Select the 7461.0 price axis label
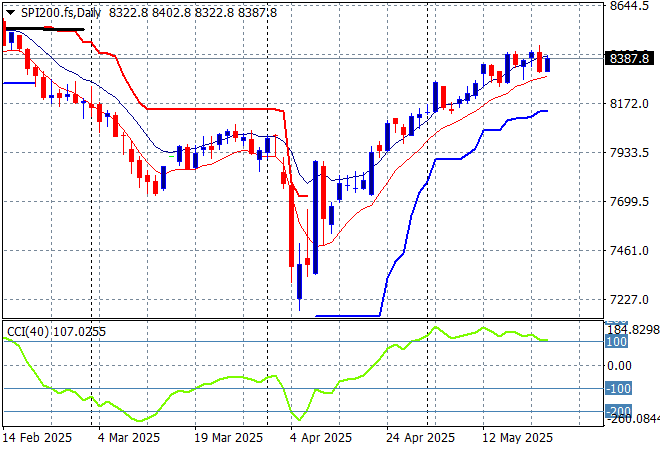 pyautogui.click(x=629, y=251)
